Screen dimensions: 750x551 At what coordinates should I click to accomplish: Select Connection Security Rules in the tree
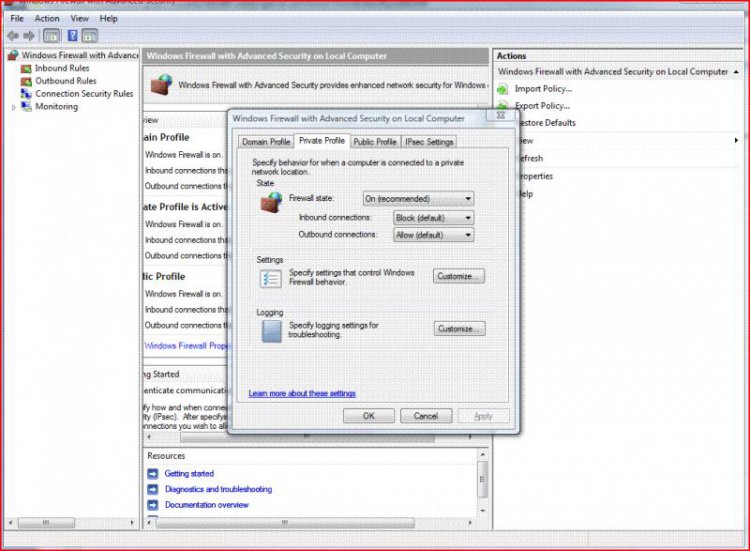tap(84, 94)
